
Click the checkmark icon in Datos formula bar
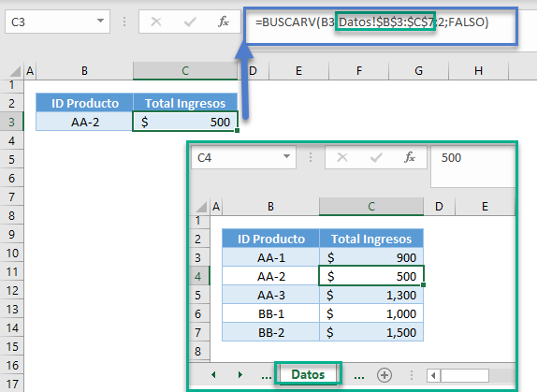pos(376,157)
